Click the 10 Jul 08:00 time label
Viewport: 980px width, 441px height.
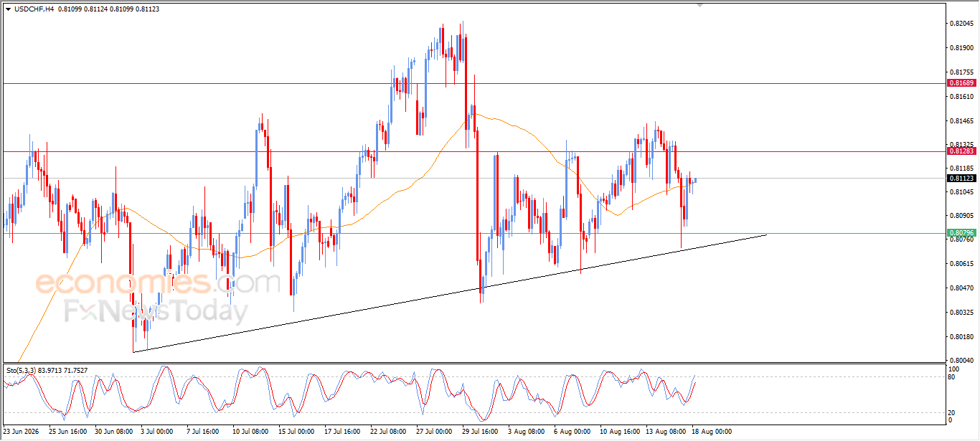point(250,432)
